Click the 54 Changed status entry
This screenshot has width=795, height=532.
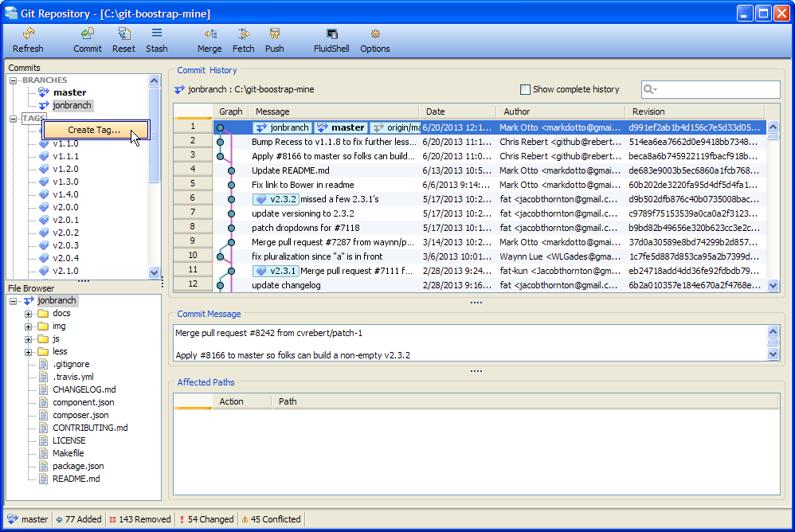pyautogui.click(x=206, y=518)
